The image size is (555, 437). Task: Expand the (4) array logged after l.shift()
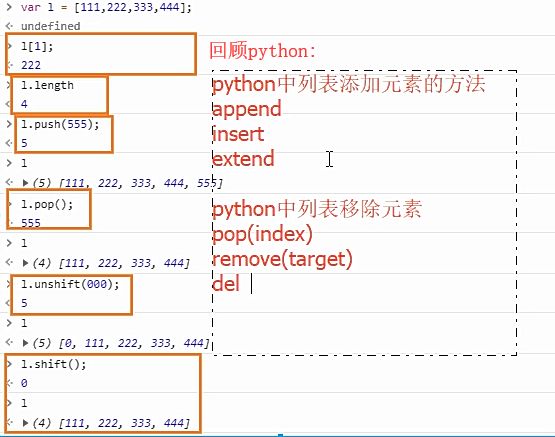click(25, 423)
